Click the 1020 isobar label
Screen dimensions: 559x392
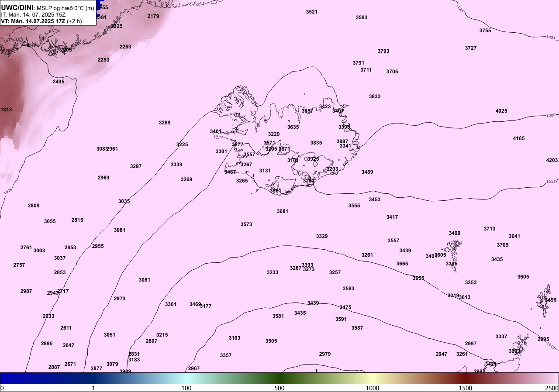tap(551, 115)
